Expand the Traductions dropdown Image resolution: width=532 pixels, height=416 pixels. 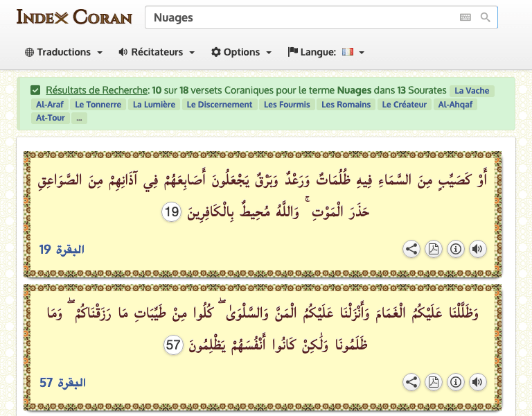tap(64, 52)
